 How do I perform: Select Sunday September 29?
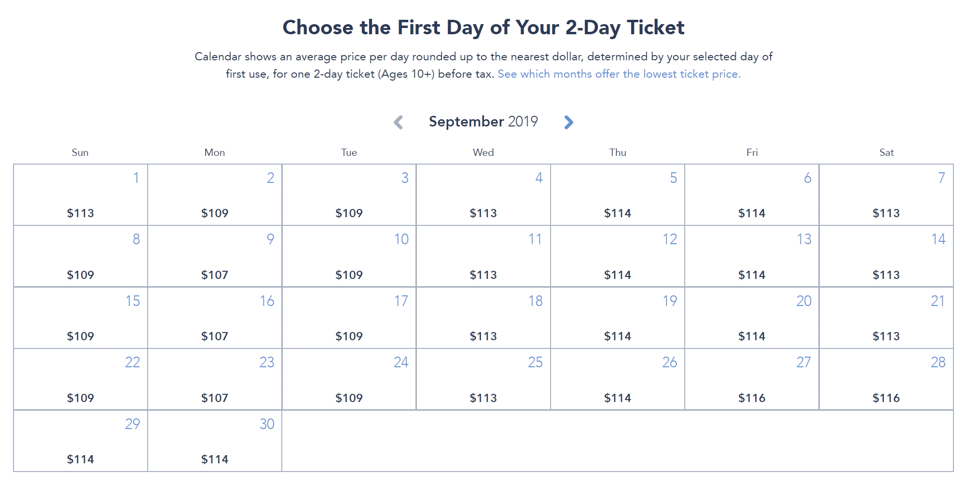(81, 441)
